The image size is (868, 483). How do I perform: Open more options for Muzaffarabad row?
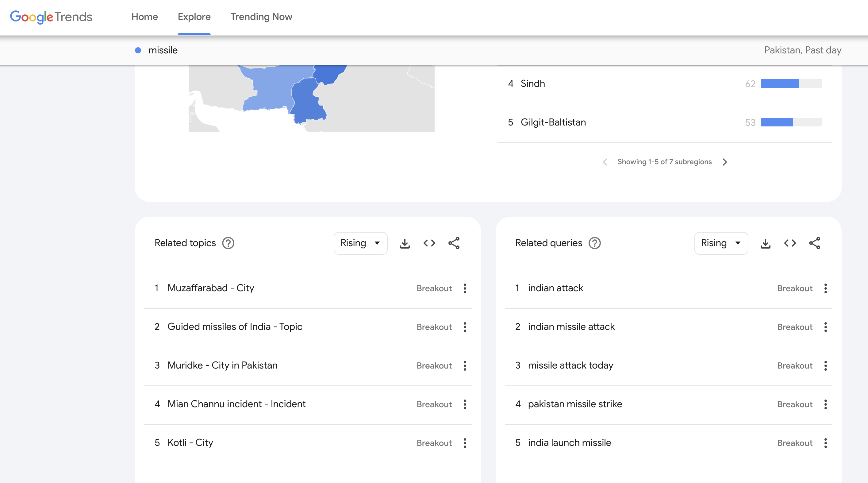point(465,288)
